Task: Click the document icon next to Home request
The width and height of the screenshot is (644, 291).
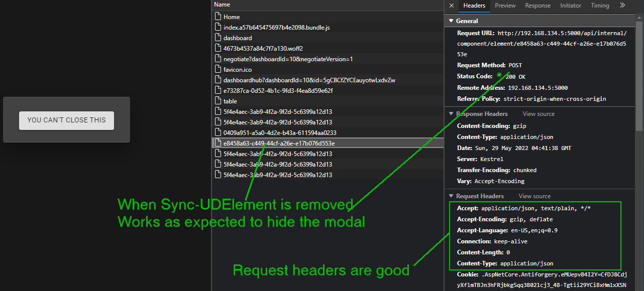Action: pos(218,17)
